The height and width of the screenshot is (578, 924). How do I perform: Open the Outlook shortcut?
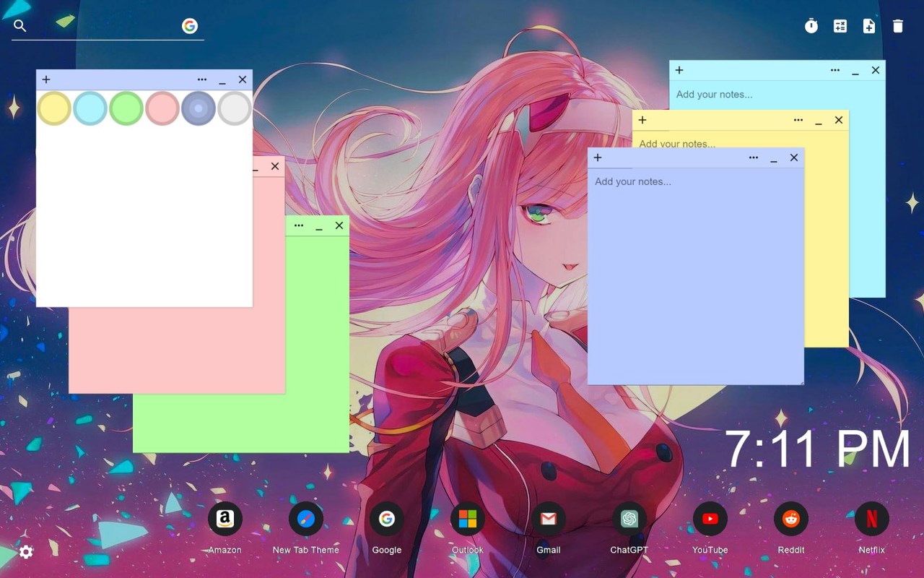coord(468,519)
